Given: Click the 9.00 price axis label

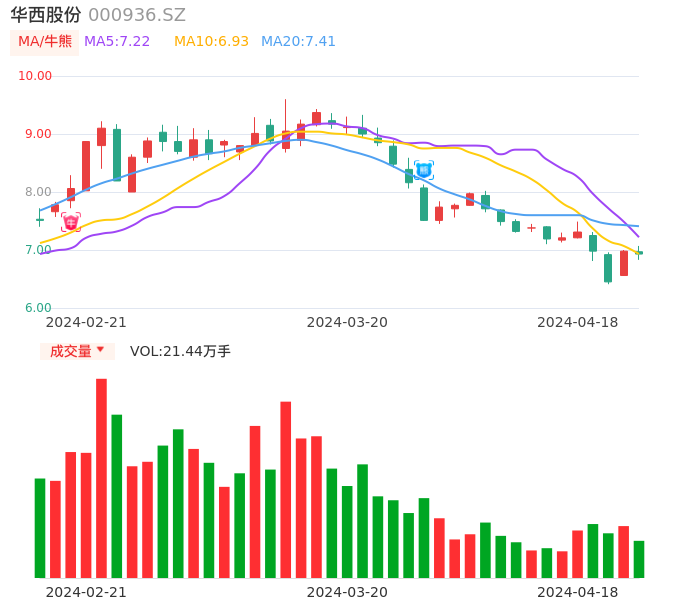Looking at the screenshot, I should (x=38, y=134).
